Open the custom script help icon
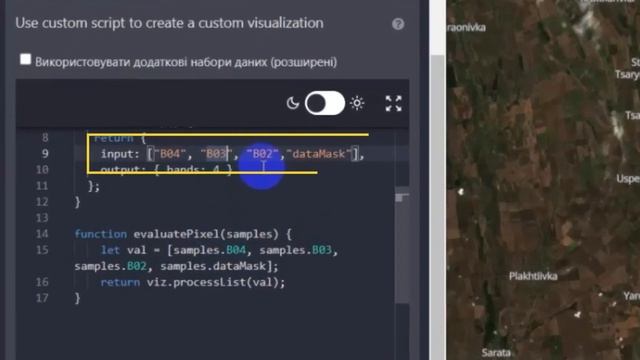 click(398, 24)
